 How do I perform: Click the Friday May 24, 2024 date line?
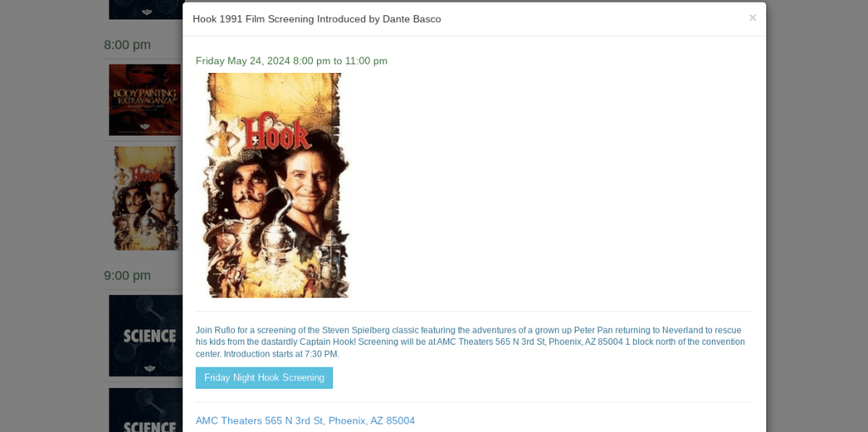(292, 61)
